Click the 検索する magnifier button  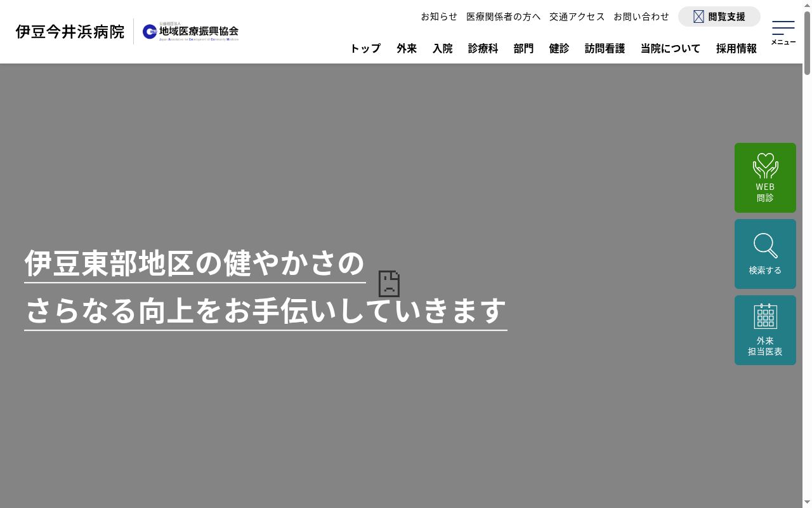pos(765,254)
